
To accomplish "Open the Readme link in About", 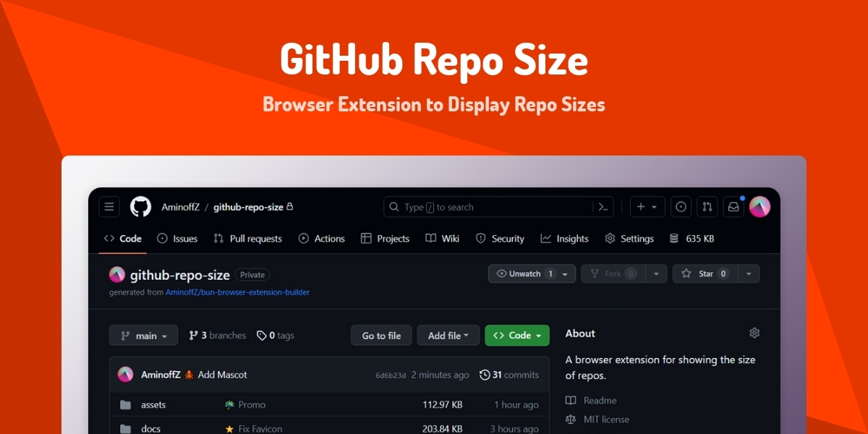I will [x=600, y=400].
